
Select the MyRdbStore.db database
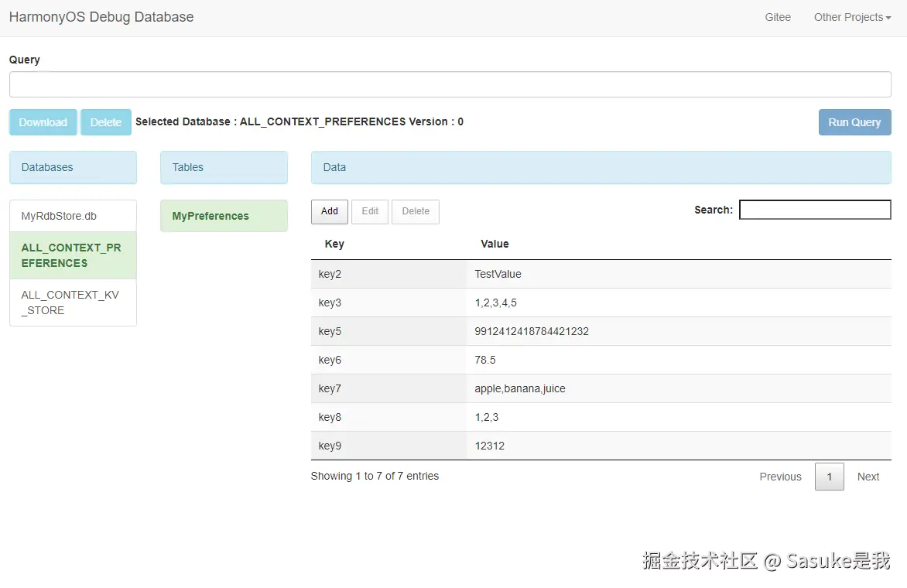(73, 216)
